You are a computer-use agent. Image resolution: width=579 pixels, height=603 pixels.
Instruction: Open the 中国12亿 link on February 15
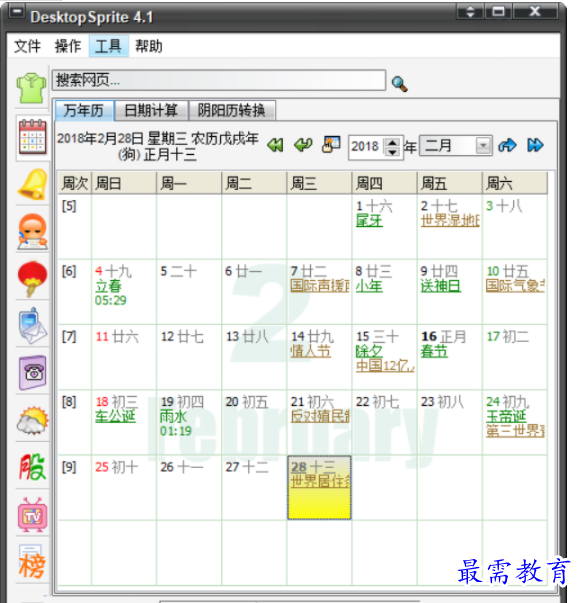coord(385,366)
